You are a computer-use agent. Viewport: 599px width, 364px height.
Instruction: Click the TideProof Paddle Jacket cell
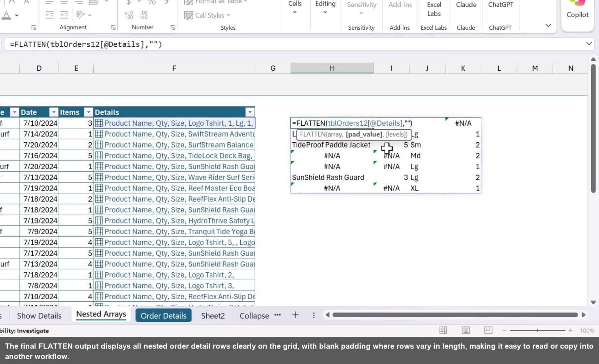[x=332, y=145]
